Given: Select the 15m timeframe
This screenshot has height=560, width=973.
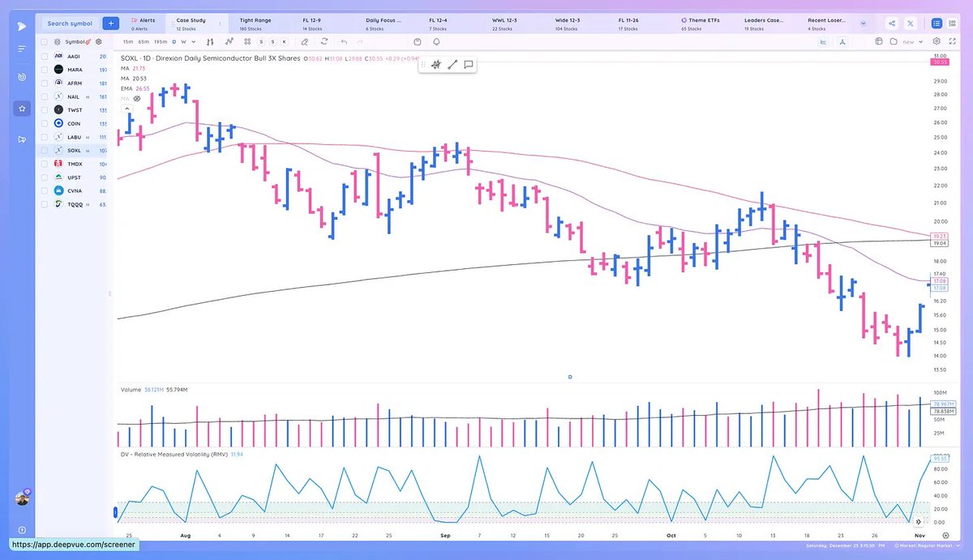Looking at the screenshot, I should (128, 41).
